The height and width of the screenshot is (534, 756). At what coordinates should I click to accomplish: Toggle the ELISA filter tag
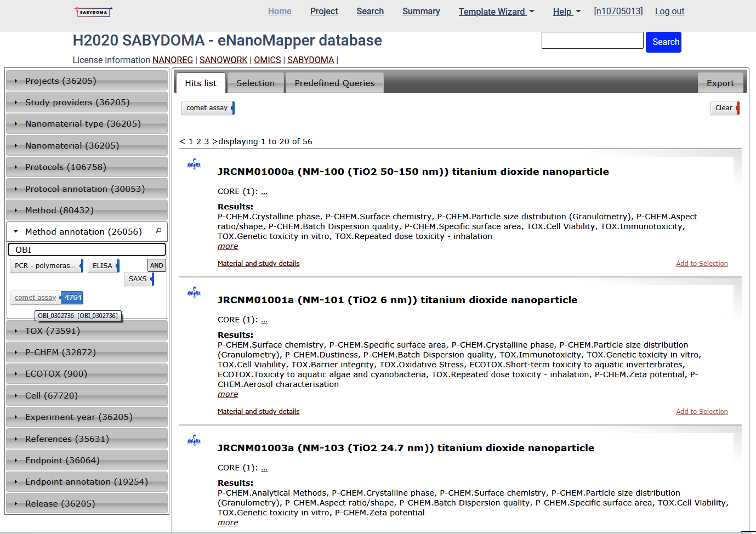pos(102,266)
